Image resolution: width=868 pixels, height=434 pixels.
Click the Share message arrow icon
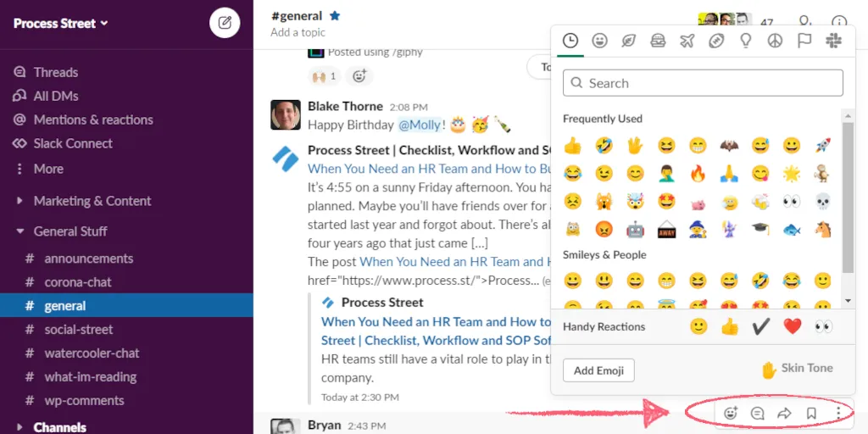[784, 413]
